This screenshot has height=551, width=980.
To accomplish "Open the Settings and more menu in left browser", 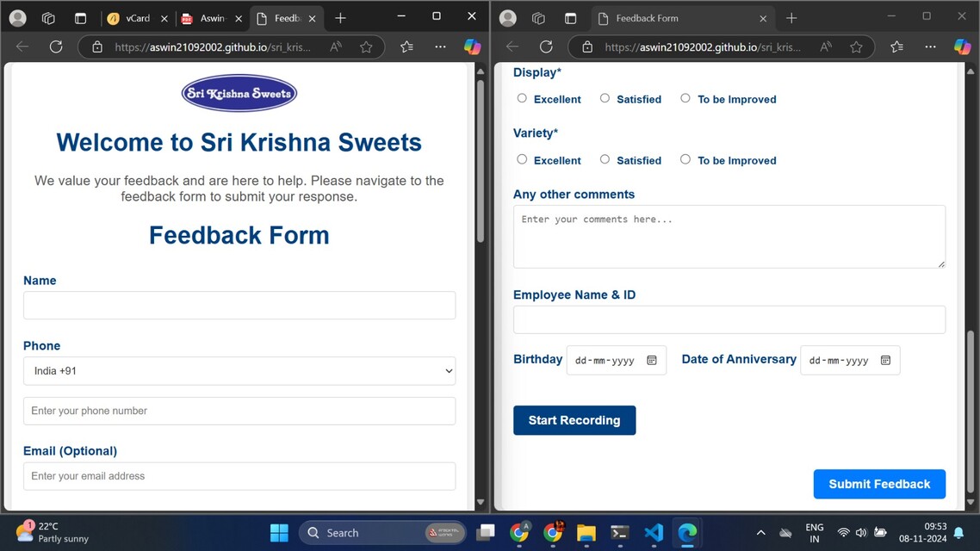I will [440, 47].
